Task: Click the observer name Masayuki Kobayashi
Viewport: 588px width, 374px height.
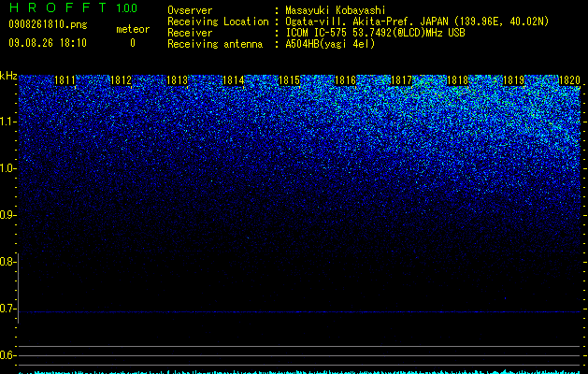Action: (x=336, y=10)
